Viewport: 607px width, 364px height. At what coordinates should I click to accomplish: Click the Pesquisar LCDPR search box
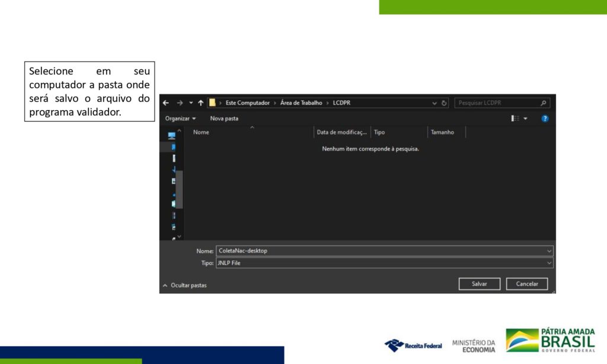point(502,103)
